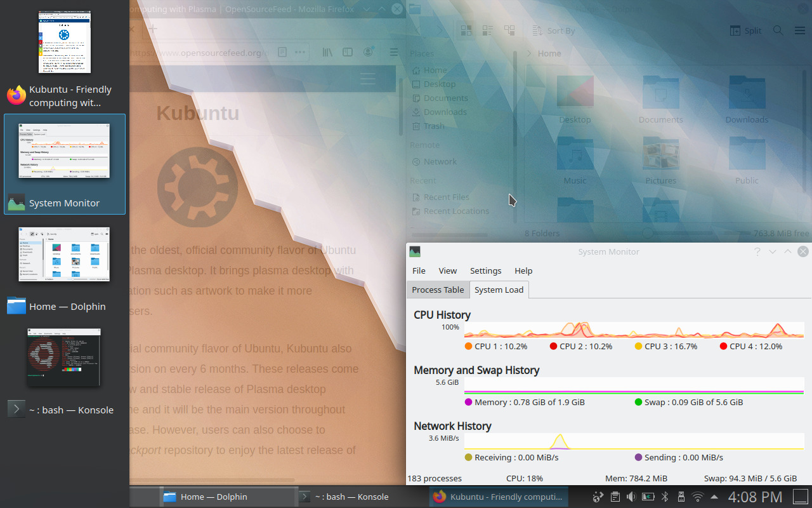Screen dimensions: 812x508
Task: Open Dolphin's search with the magnifier icon
Action: (778, 30)
